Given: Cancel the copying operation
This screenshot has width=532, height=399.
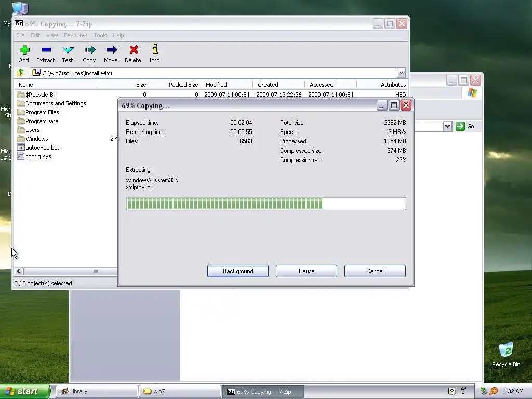Looking at the screenshot, I should coord(375,271).
